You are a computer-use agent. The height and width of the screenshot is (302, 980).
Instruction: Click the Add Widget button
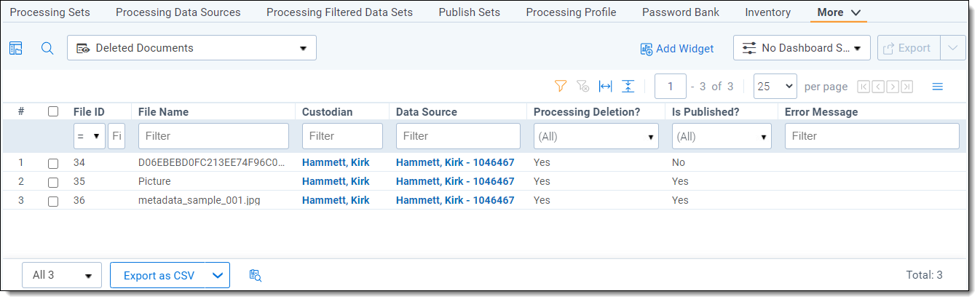676,49
